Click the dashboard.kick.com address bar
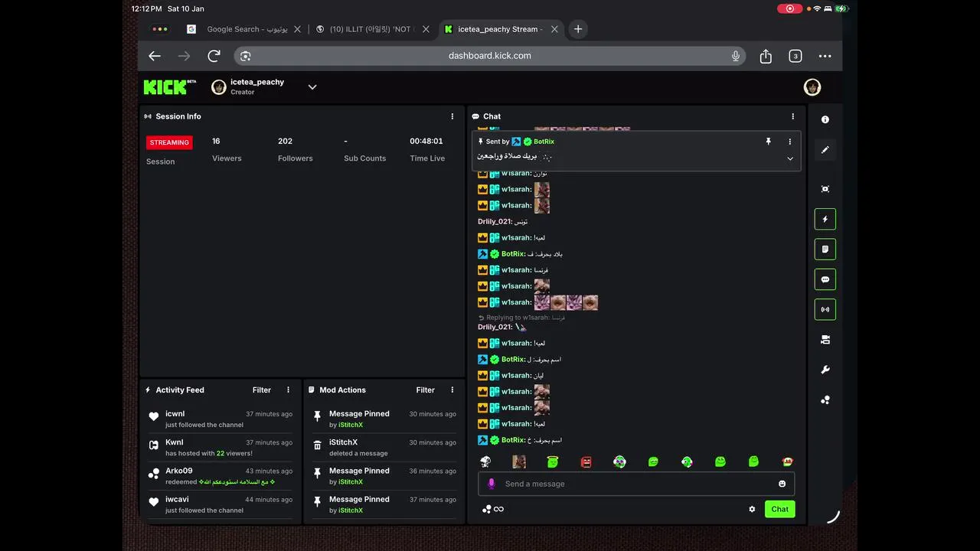The width and height of the screenshot is (980, 551). tap(490, 56)
